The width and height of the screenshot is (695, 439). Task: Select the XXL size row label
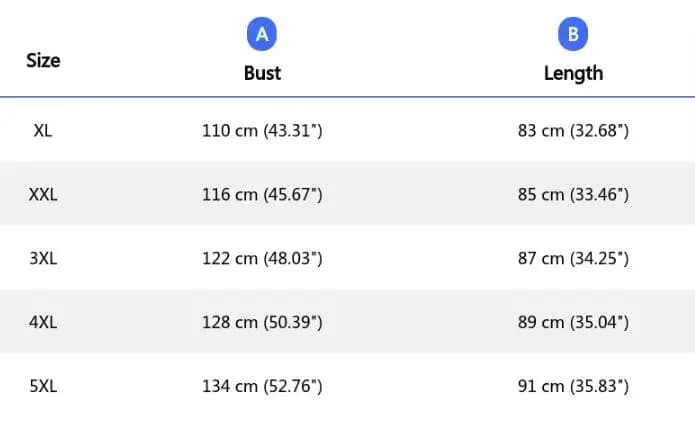[x=43, y=195]
